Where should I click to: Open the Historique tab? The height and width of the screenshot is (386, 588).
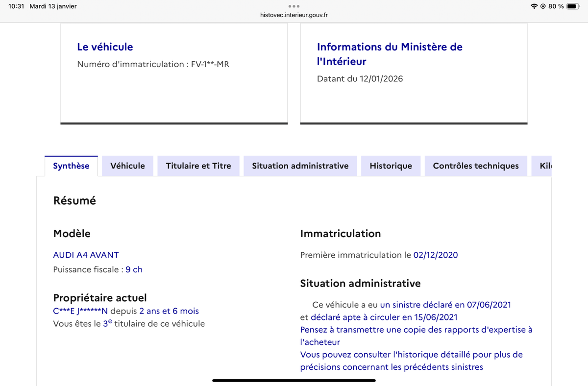pos(391,166)
